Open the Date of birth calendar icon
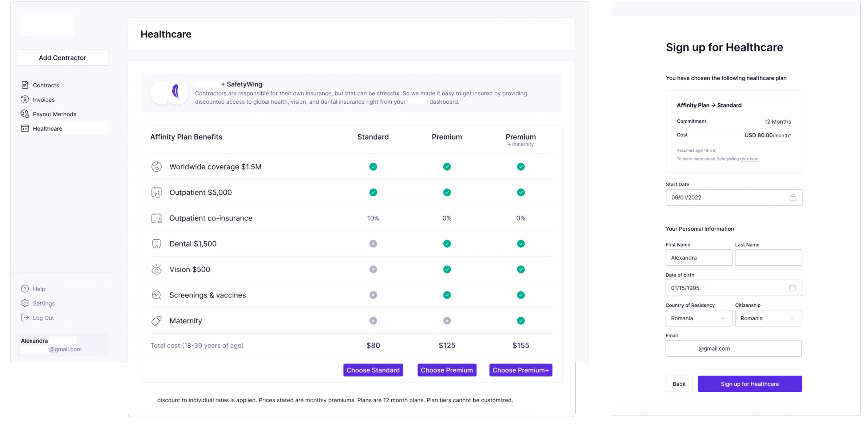 (792, 288)
